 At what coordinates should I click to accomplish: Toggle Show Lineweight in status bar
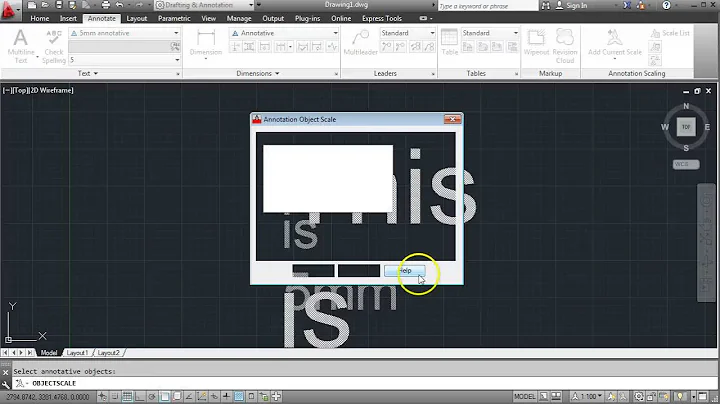(x=226, y=396)
